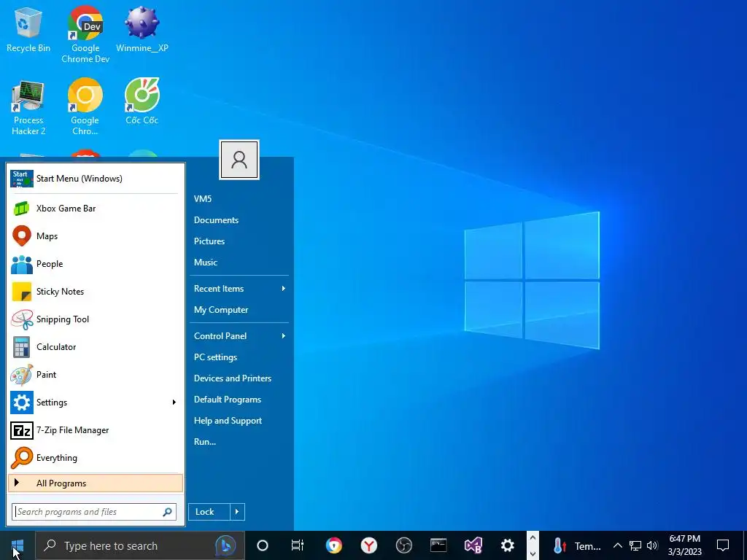Open the Tem... temperature taskbar item

pyautogui.click(x=577, y=545)
